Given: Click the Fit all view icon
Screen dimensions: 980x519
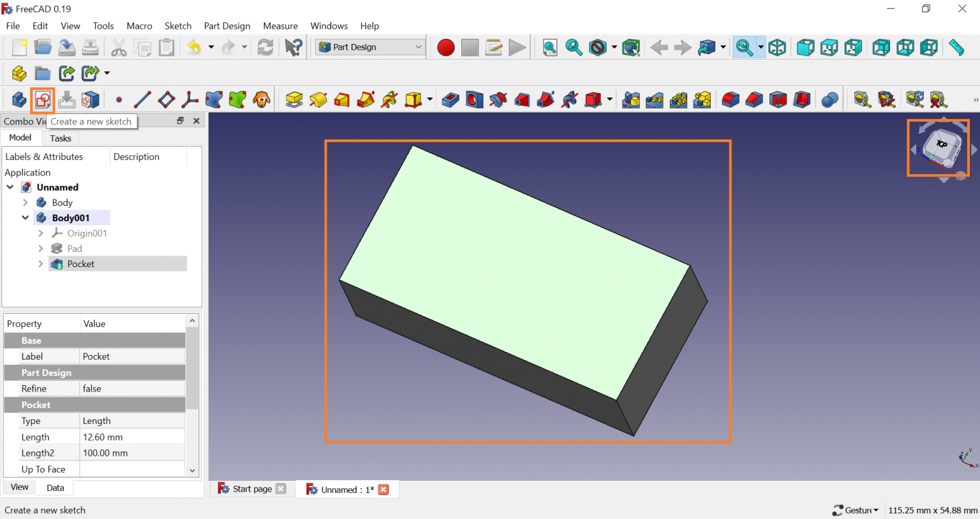Looking at the screenshot, I should click(549, 48).
